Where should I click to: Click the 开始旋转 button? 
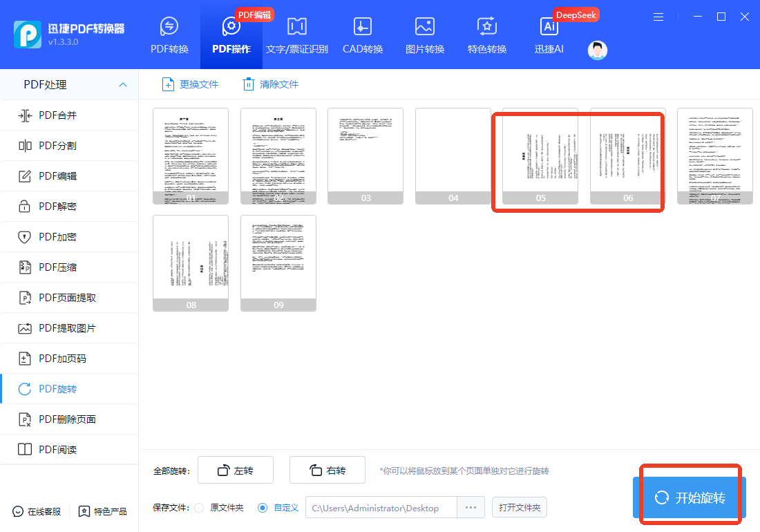pos(690,497)
